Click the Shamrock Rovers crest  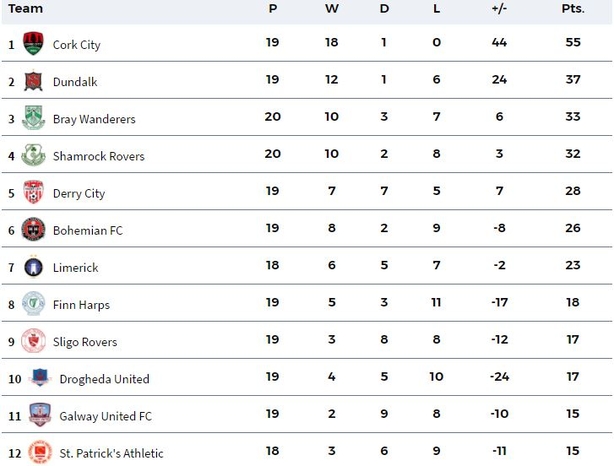pyautogui.click(x=33, y=155)
